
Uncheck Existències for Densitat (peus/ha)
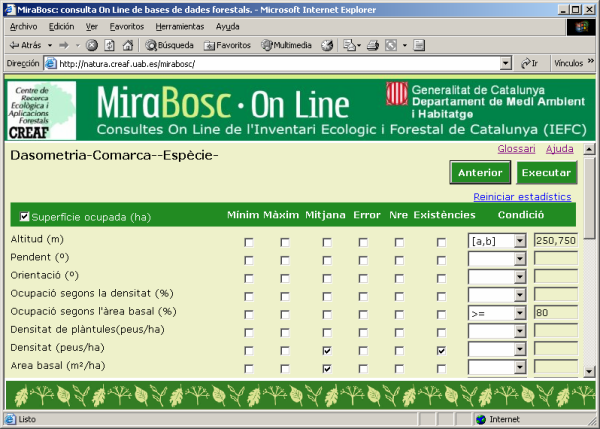point(441,350)
